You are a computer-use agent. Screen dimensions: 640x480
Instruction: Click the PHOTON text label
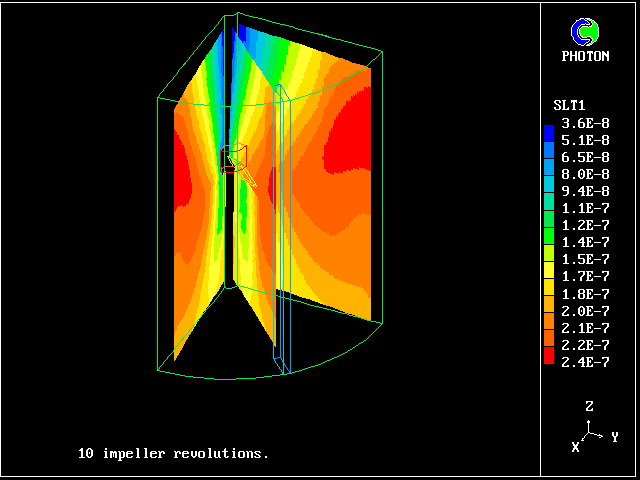click(585, 57)
